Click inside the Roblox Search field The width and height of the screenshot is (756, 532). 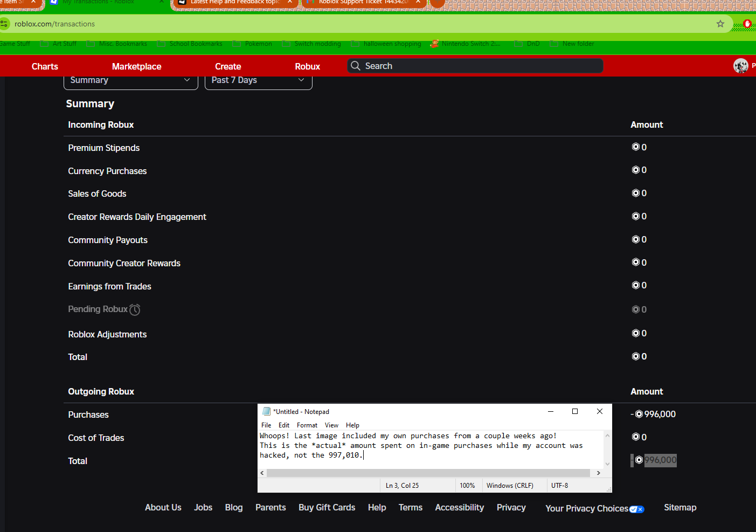tap(475, 66)
